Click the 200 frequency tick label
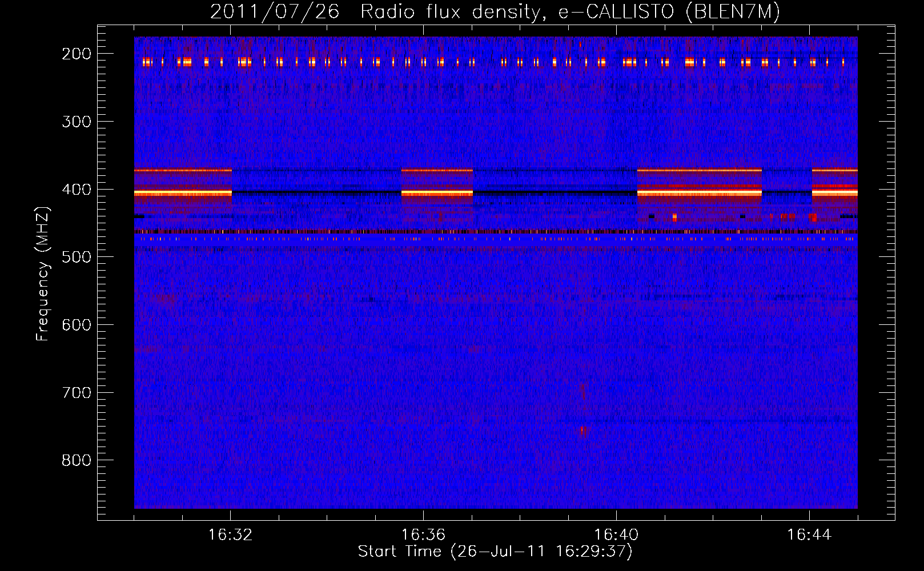 pos(76,54)
